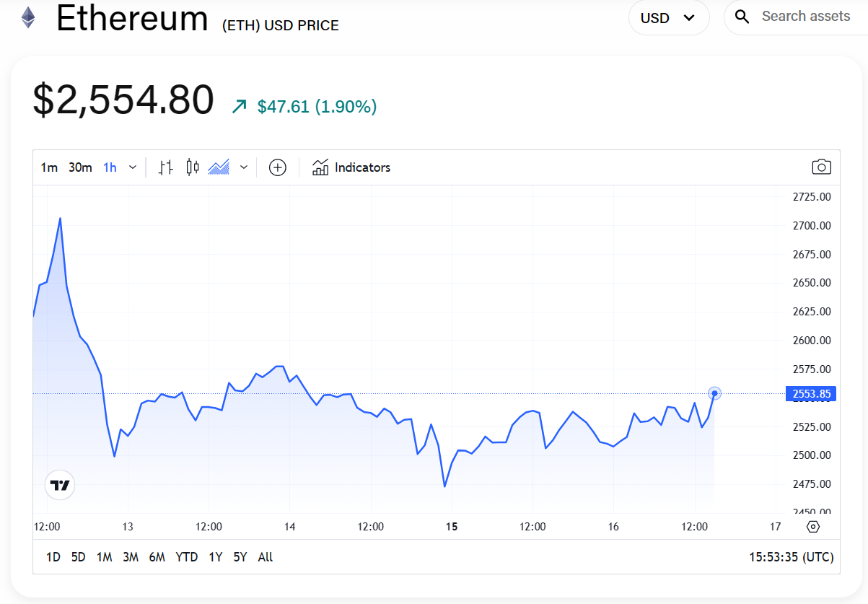Open the USD currency dropdown

(668, 18)
